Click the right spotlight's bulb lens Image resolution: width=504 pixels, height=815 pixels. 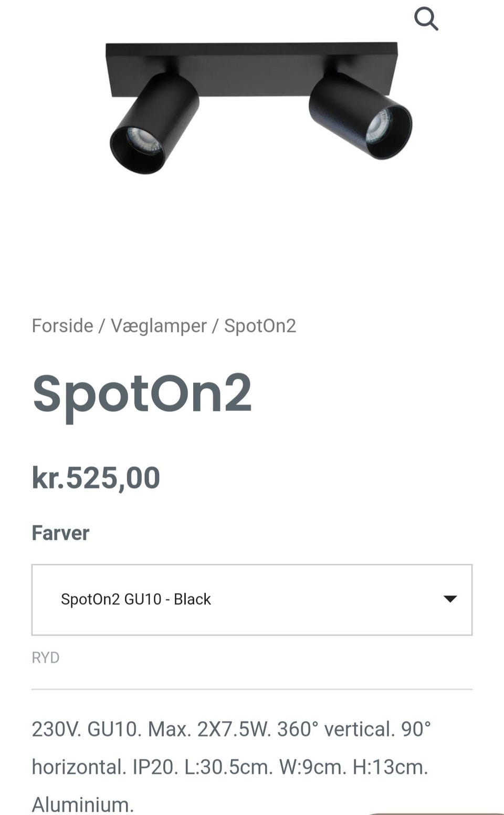(x=379, y=127)
